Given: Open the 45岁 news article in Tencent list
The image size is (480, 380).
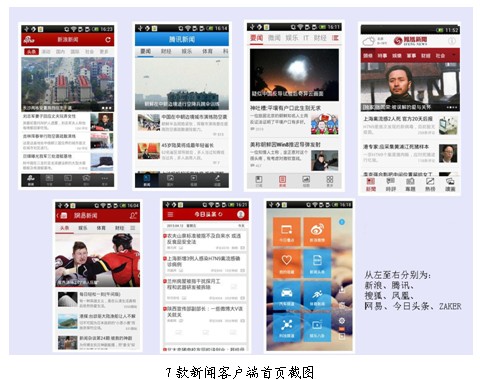Looking at the screenshot, I should 183,151.
